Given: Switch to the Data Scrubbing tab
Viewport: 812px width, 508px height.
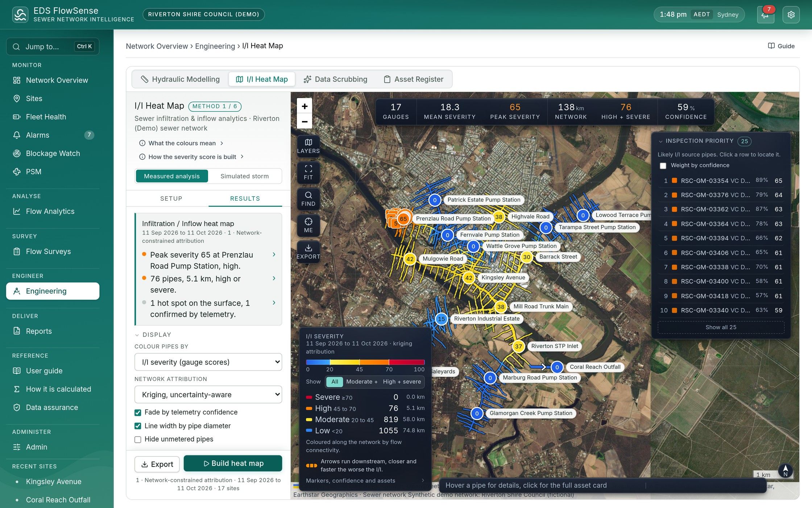Looking at the screenshot, I should [335, 79].
